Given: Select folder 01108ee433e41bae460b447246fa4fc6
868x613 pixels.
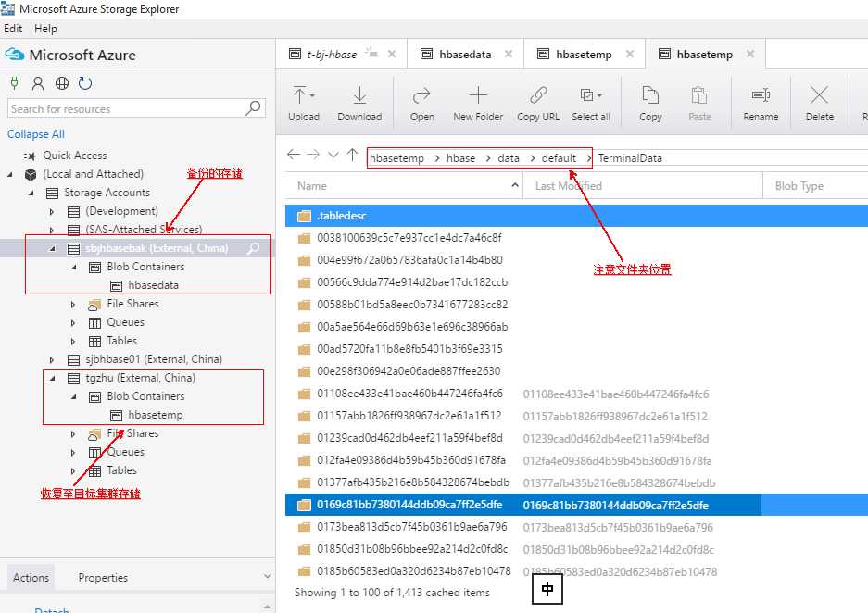Looking at the screenshot, I should (409, 394).
